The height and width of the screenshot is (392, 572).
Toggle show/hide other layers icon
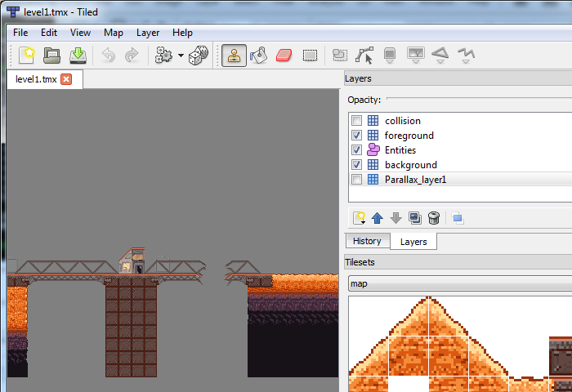[458, 218]
